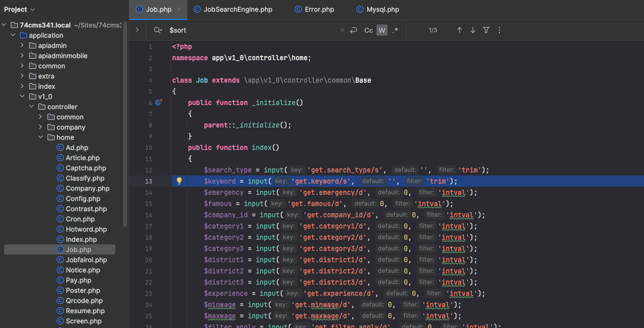Screen dimensions: 644x328
Task: Expand the extra folder
Action: 22,76
